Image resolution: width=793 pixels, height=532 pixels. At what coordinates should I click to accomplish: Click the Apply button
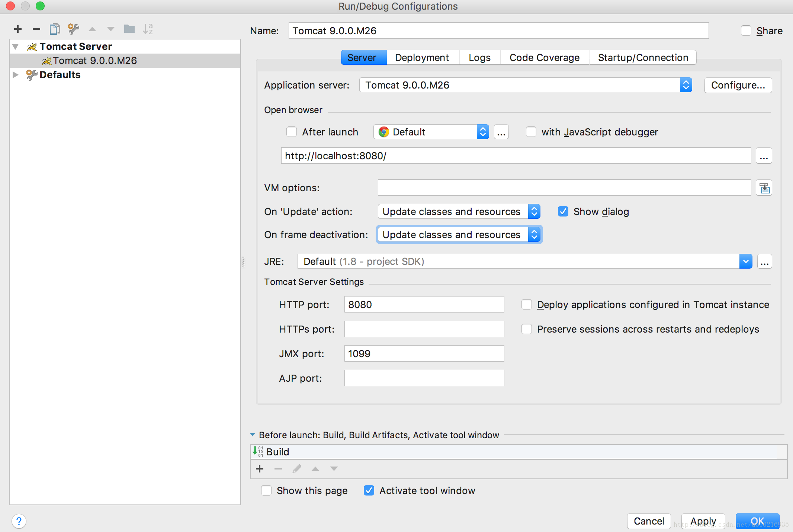[703, 521]
